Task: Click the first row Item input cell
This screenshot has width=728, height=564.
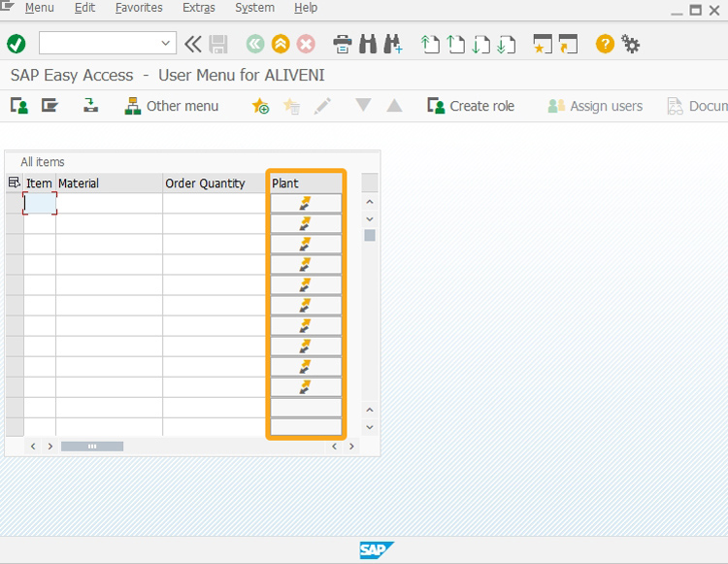Action: click(x=40, y=203)
